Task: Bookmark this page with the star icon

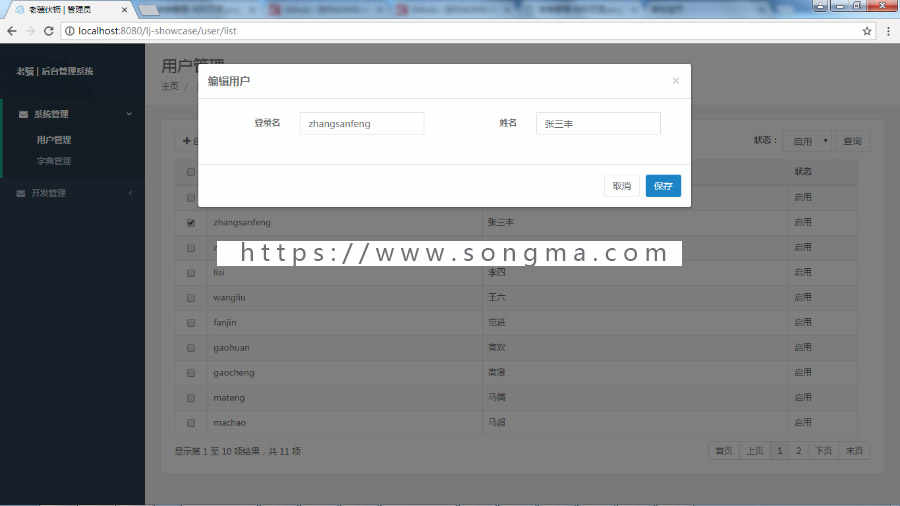Action: pos(867,31)
